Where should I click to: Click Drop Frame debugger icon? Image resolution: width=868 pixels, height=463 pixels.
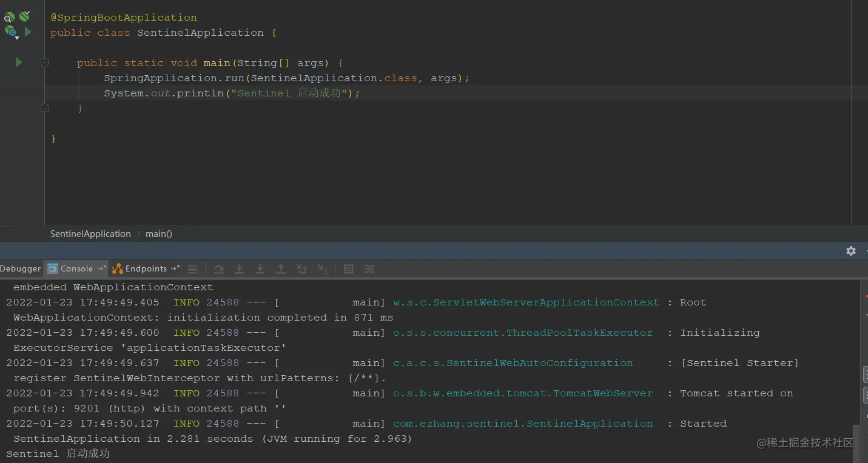tap(301, 270)
